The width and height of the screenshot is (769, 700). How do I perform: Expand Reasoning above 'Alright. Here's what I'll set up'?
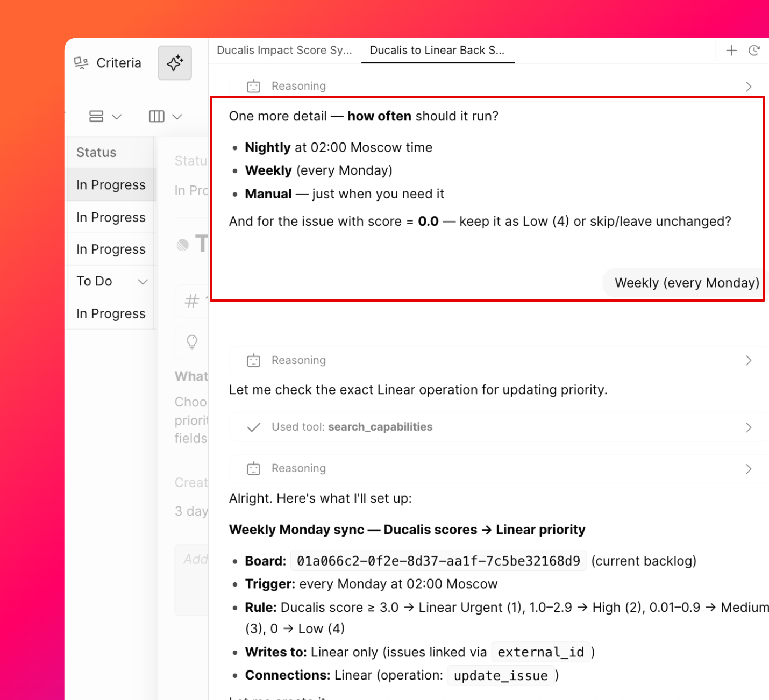[x=499, y=468]
